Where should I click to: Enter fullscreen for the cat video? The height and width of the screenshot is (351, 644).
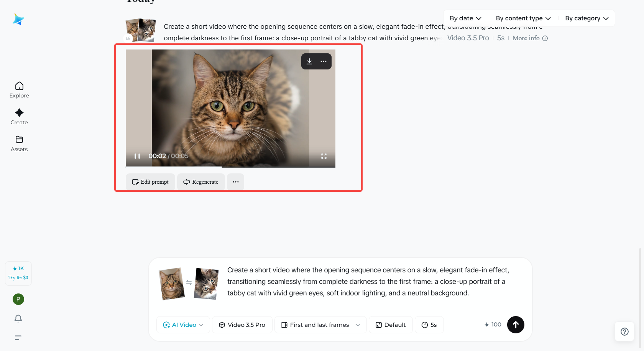(x=324, y=156)
